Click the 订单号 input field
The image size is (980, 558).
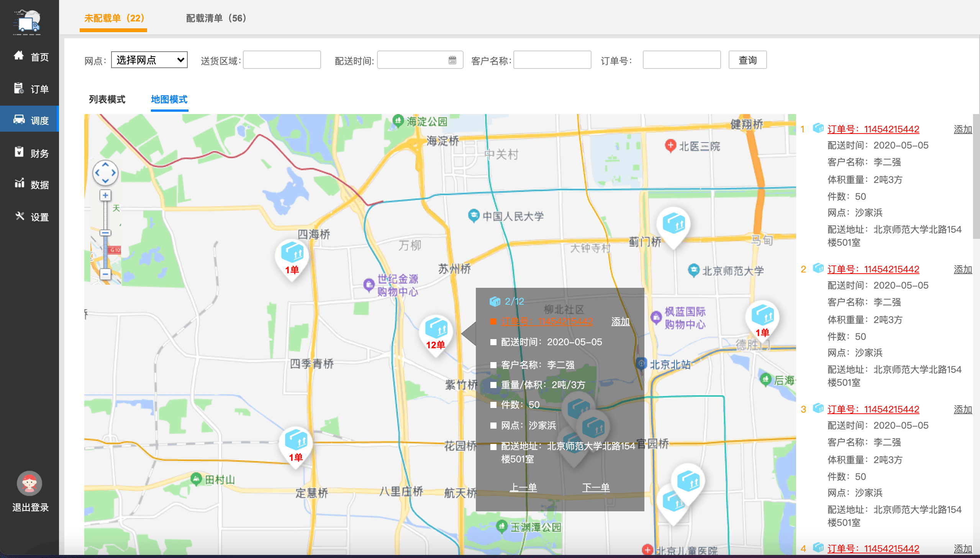[681, 60]
